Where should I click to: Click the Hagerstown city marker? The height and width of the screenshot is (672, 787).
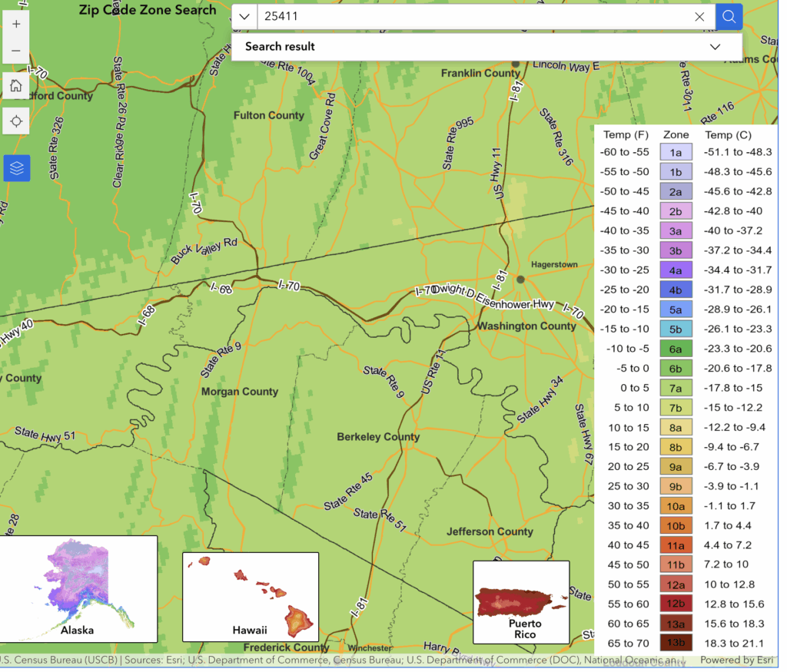[520, 279]
